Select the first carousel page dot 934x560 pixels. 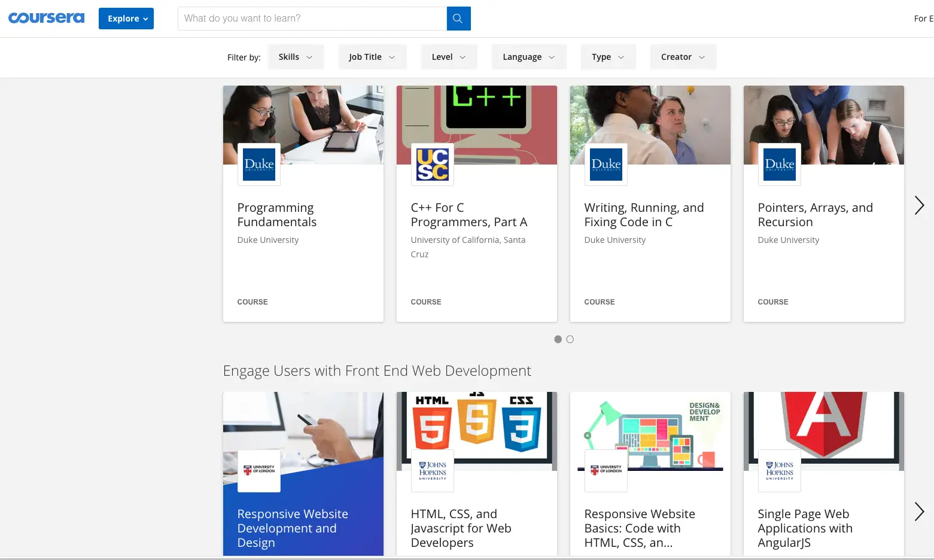point(558,339)
